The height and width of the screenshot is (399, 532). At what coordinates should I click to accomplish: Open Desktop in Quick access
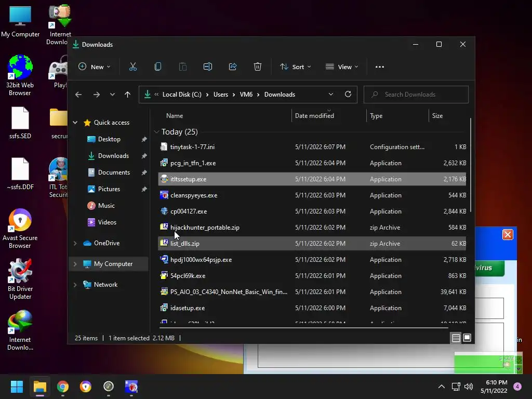coord(109,139)
